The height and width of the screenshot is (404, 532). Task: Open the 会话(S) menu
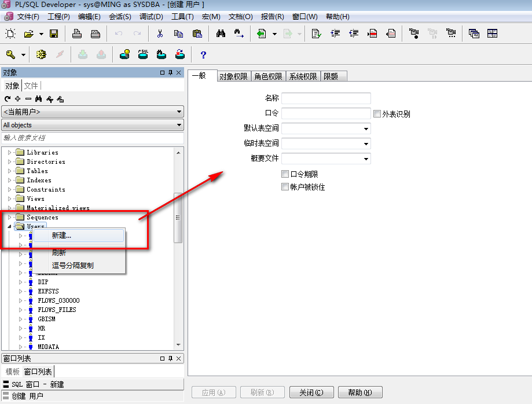[120, 17]
